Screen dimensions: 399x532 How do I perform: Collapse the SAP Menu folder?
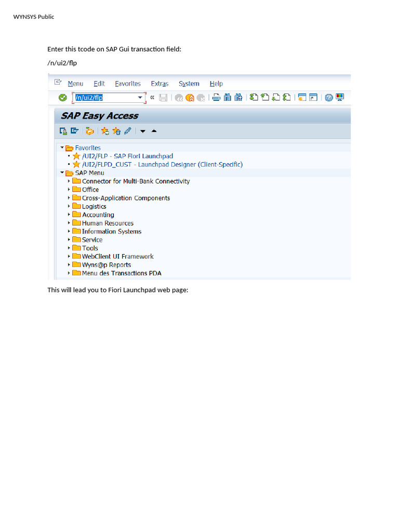click(x=62, y=172)
